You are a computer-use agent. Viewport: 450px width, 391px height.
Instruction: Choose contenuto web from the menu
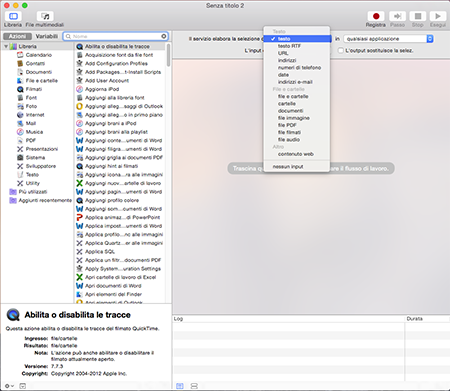297,154
